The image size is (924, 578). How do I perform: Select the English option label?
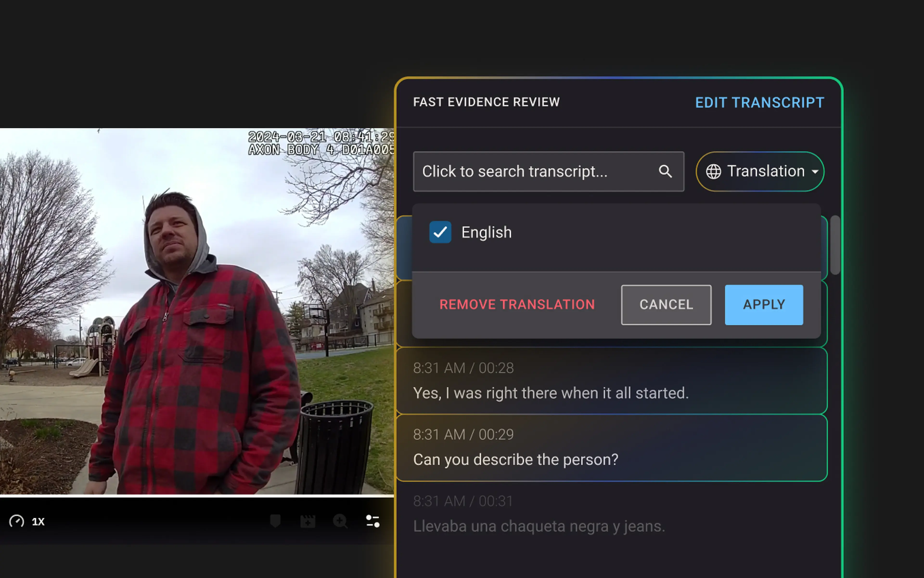coord(486,232)
